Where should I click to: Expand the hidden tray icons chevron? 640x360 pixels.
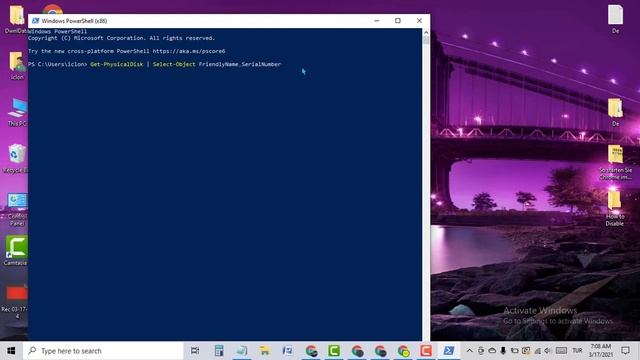(469, 351)
